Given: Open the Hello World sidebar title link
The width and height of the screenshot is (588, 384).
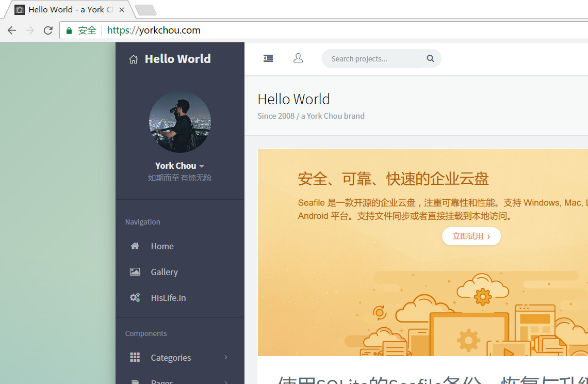Looking at the screenshot, I should point(177,59).
